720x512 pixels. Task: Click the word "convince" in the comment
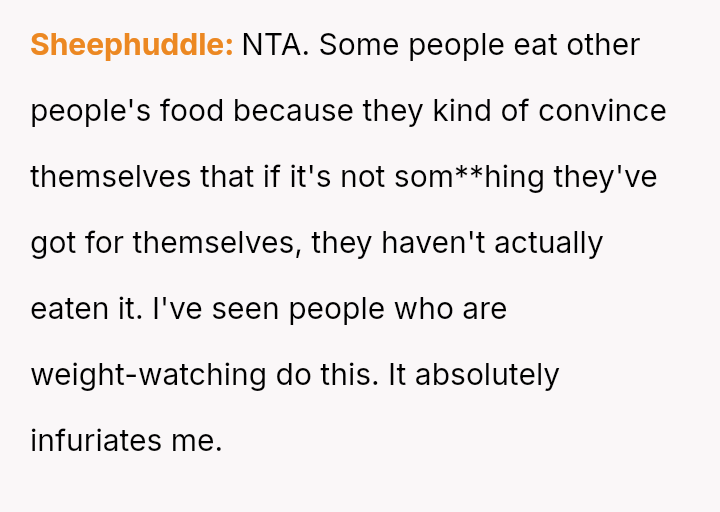(602, 111)
